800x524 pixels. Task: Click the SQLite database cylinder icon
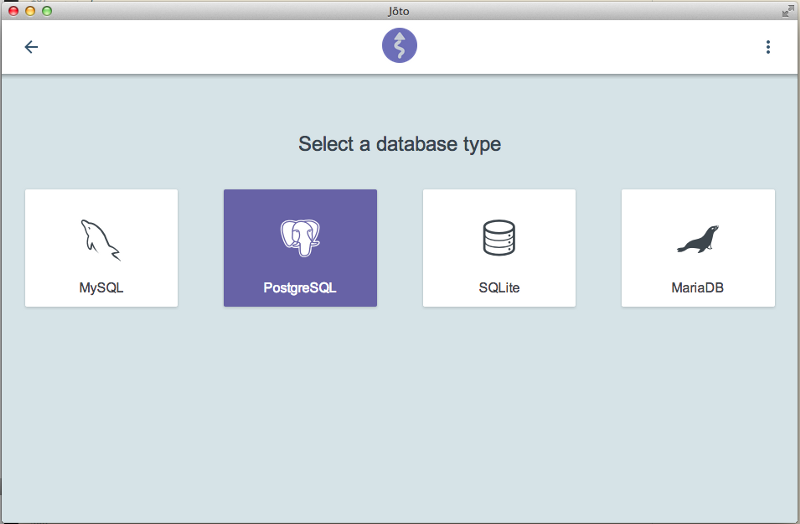498,238
